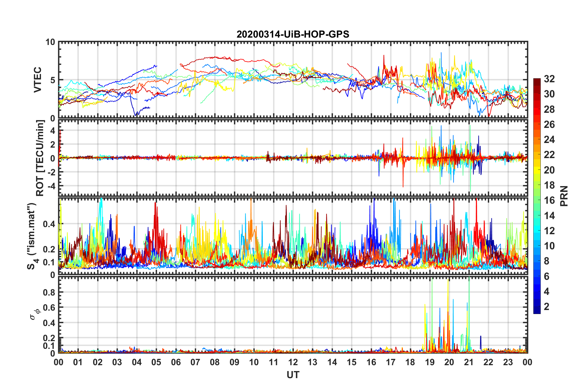
Task: Click the 0.4 tick on S4 y-axis
Action: [x=49, y=224]
